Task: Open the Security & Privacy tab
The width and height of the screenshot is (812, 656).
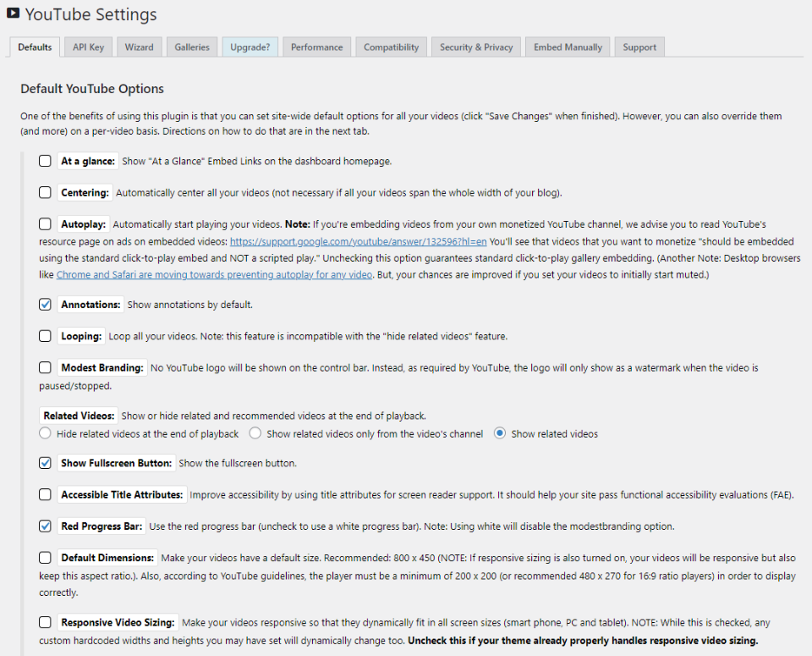Action: pyautogui.click(x=476, y=47)
